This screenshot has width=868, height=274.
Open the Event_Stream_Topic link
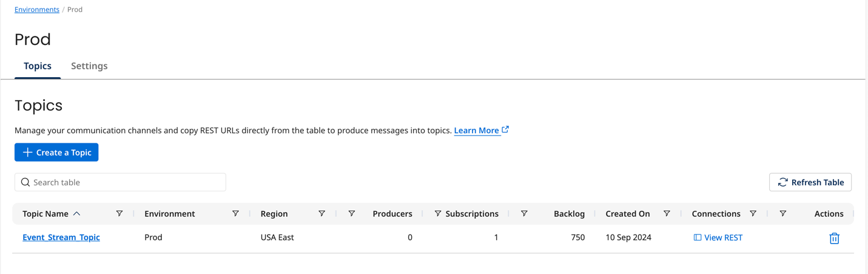click(61, 238)
